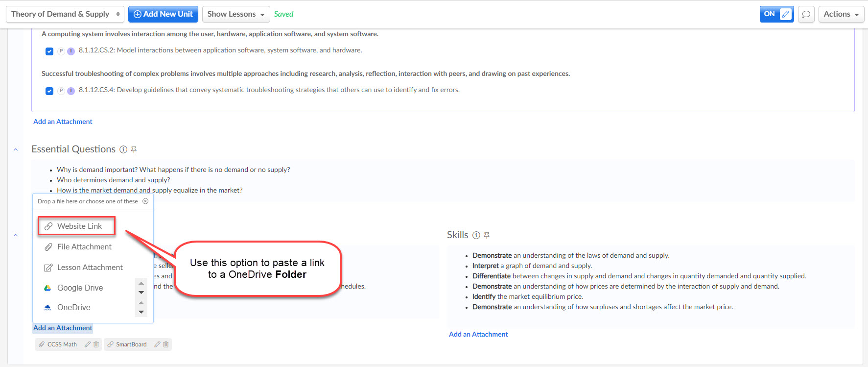Screen dimensions: 868x367
Task: Click Add an Attachment under Skills
Action: [x=478, y=334]
